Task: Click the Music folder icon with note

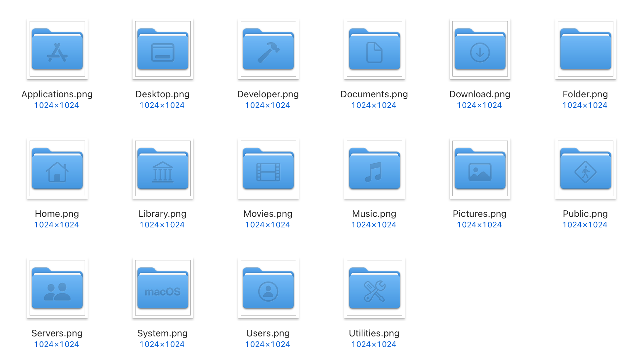Action: tap(375, 169)
